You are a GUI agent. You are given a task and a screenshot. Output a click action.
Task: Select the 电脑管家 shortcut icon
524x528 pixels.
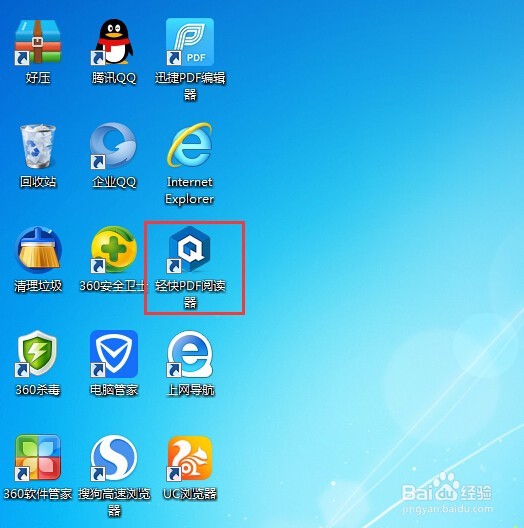tap(114, 354)
